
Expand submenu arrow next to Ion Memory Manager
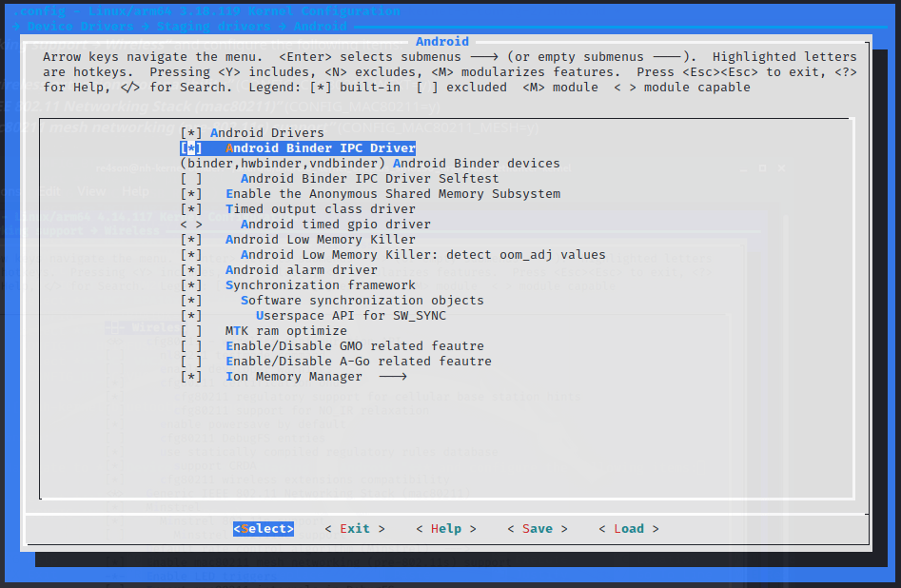point(392,377)
